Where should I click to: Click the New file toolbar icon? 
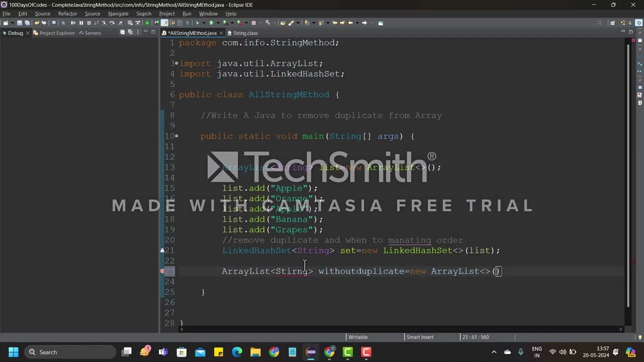coord(6,23)
